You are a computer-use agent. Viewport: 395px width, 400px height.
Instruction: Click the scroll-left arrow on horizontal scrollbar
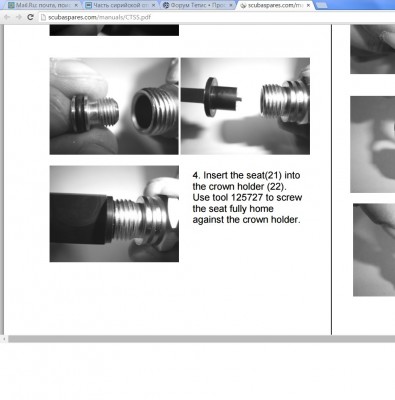[4, 339]
